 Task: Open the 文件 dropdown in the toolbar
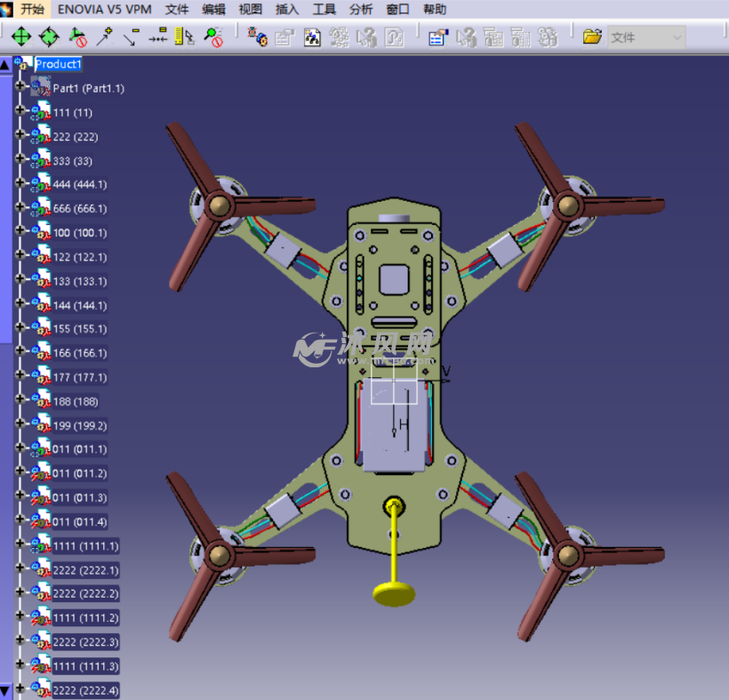click(x=677, y=37)
